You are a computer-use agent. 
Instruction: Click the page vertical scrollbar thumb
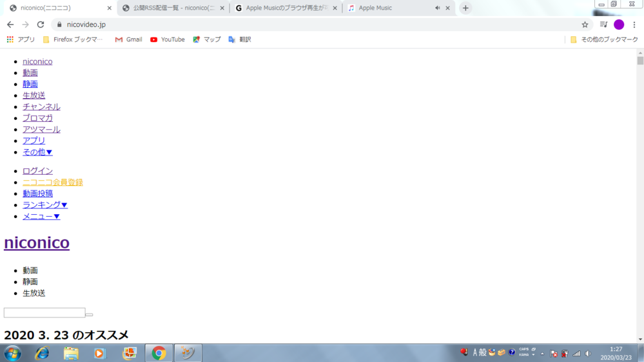tap(640, 61)
